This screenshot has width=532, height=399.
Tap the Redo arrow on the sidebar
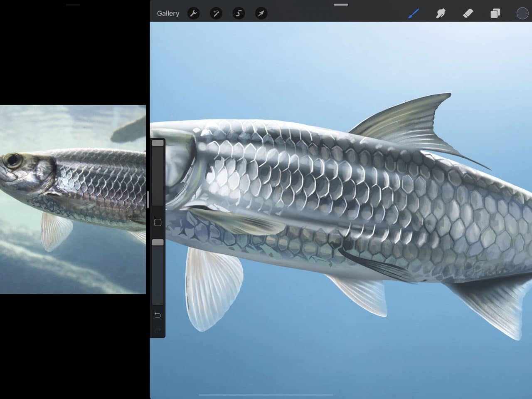[158, 330]
